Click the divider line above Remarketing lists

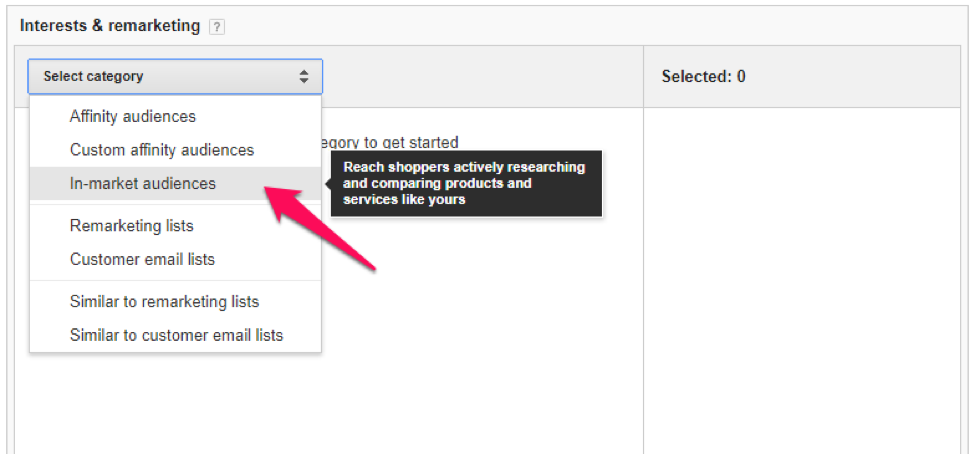175,205
